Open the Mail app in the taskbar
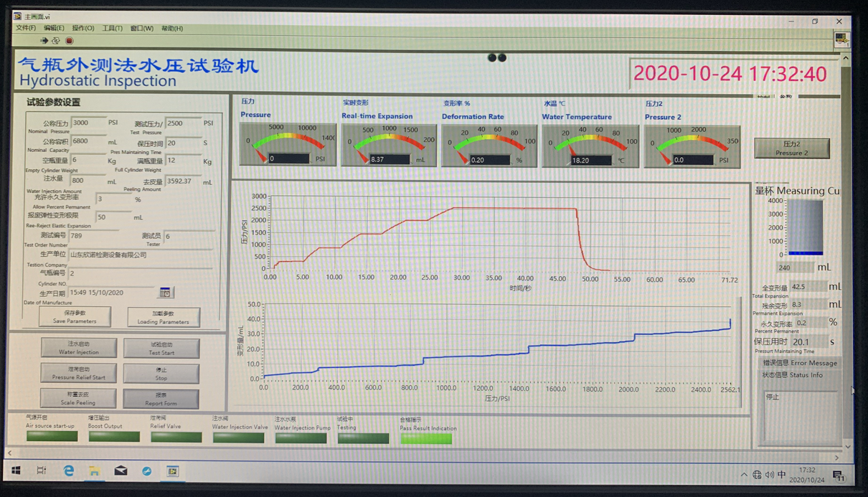Viewport: 868px width, 497px height. [121, 471]
